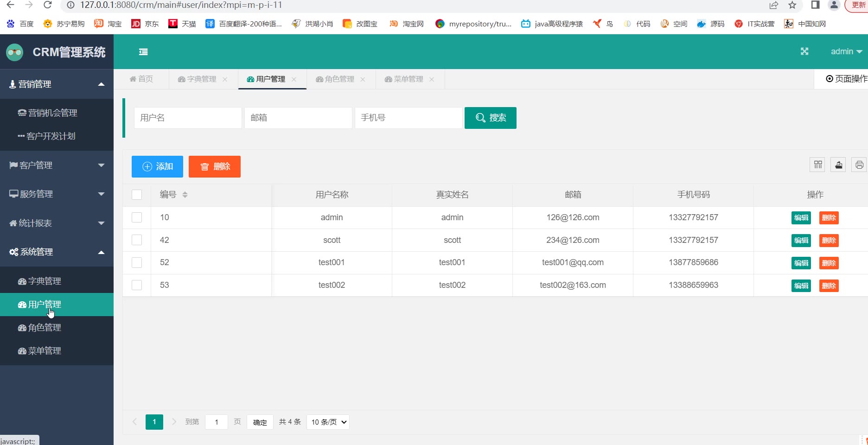Open the 页面操作 dropdown
Viewport: 868px width, 445px height.
pos(846,79)
